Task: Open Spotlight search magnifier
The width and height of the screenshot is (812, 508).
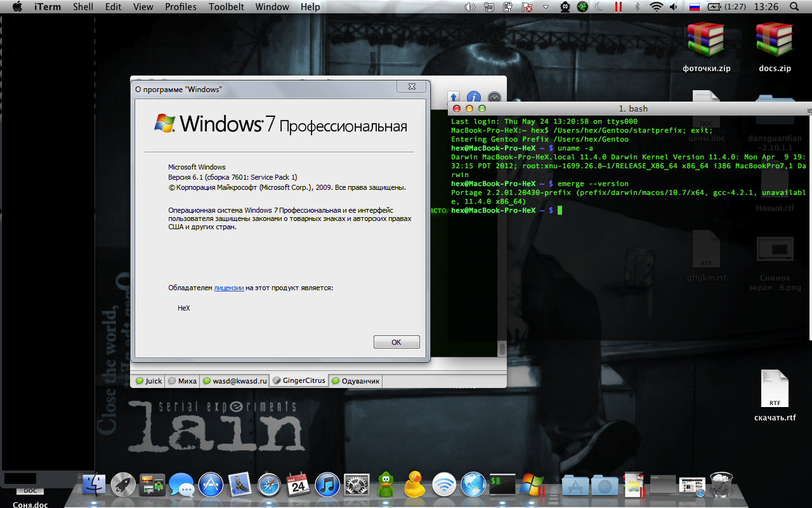Action: pyautogui.click(x=794, y=7)
